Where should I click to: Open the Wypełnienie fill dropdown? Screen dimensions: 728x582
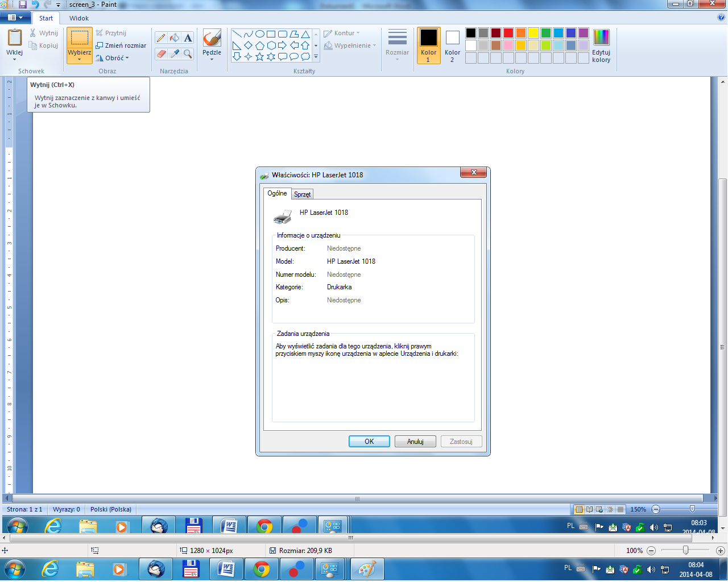[x=350, y=45]
